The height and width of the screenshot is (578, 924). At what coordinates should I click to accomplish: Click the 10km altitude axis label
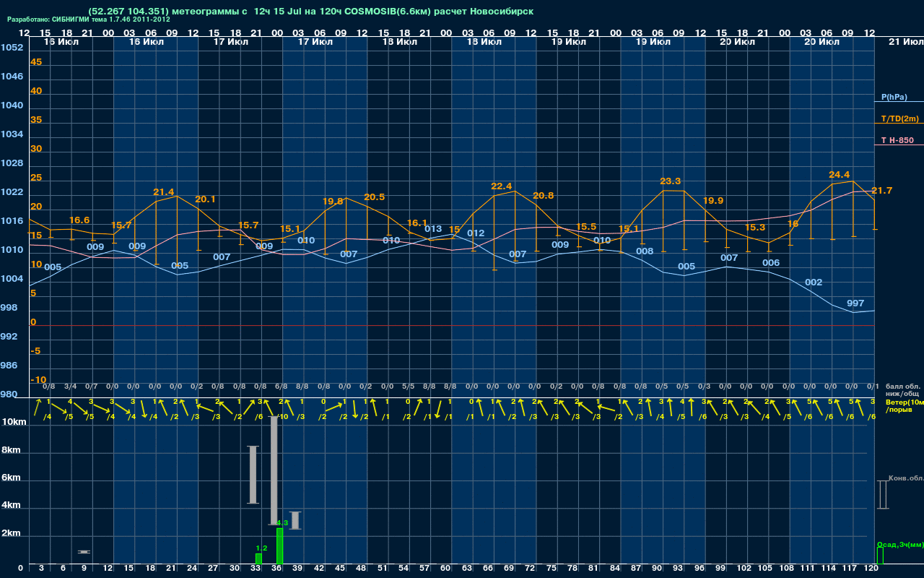13,422
